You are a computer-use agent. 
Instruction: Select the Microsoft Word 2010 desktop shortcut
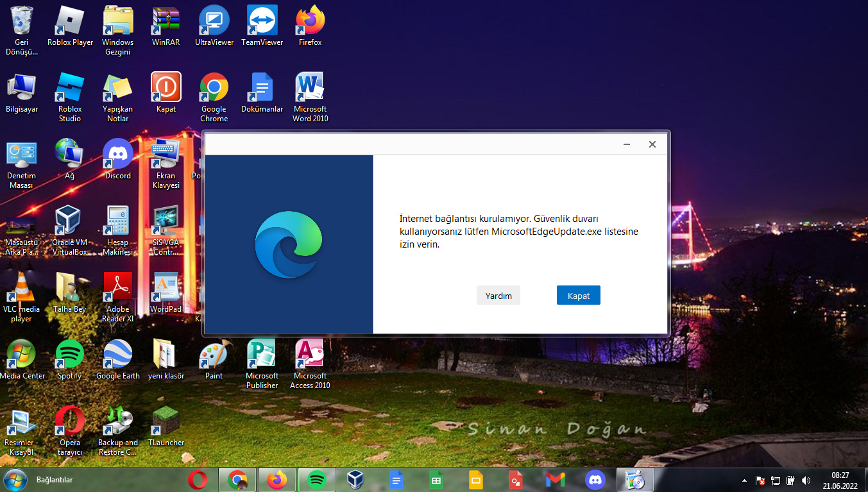point(311,97)
